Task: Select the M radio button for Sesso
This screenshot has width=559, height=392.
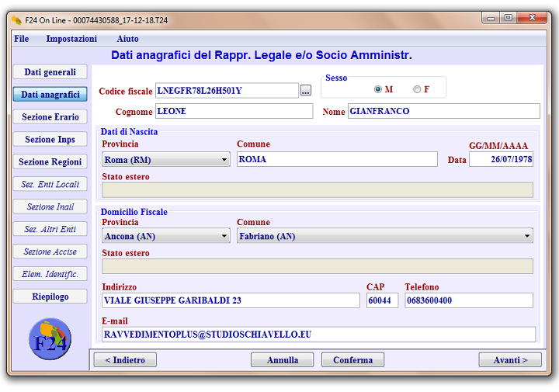Action: [378, 89]
